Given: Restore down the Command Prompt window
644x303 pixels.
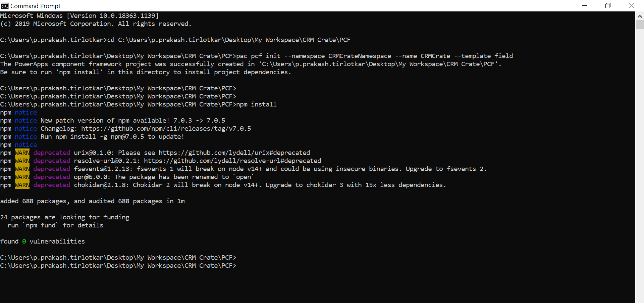Looking at the screenshot, I should tap(608, 6).
